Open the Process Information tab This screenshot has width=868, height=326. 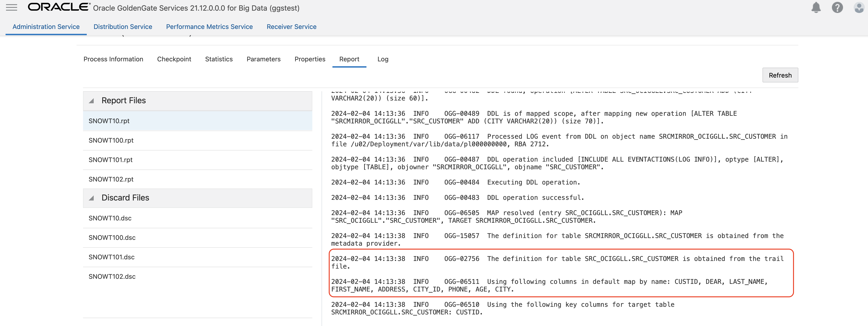113,59
